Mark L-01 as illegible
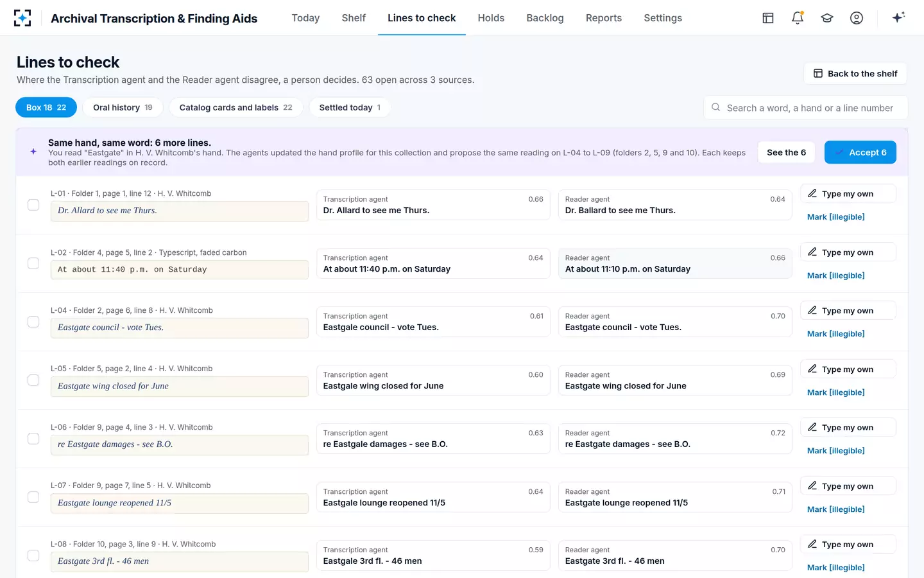Screen dimensions: 924x578 pyautogui.click(x=835, y=217)
